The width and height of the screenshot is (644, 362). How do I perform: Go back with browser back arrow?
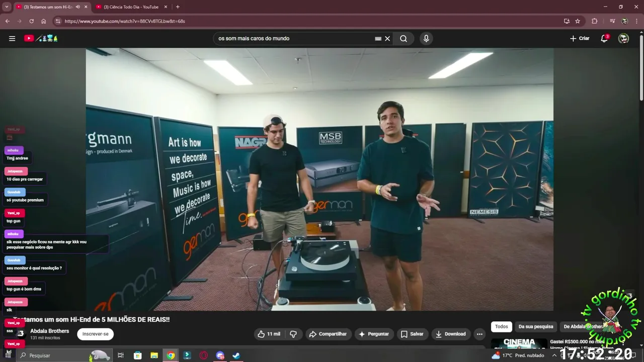pyautogui.click(x=8, y=21)
